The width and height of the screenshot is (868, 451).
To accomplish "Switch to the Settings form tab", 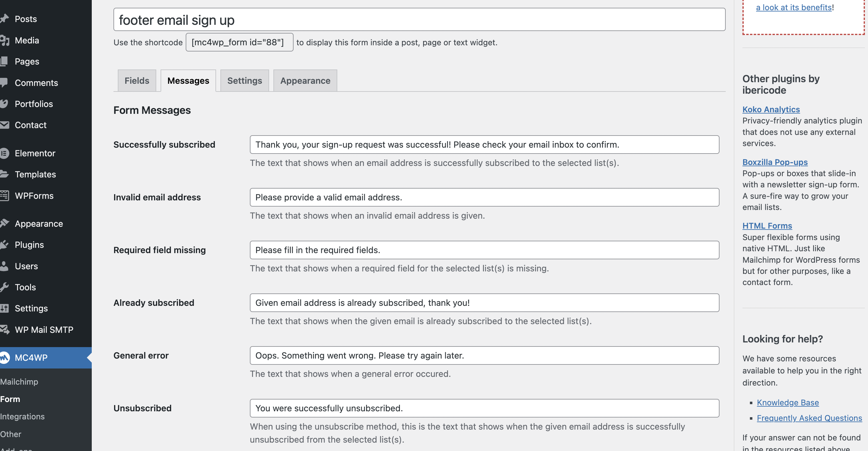I will pyautogui.click(x=244, y=81).
